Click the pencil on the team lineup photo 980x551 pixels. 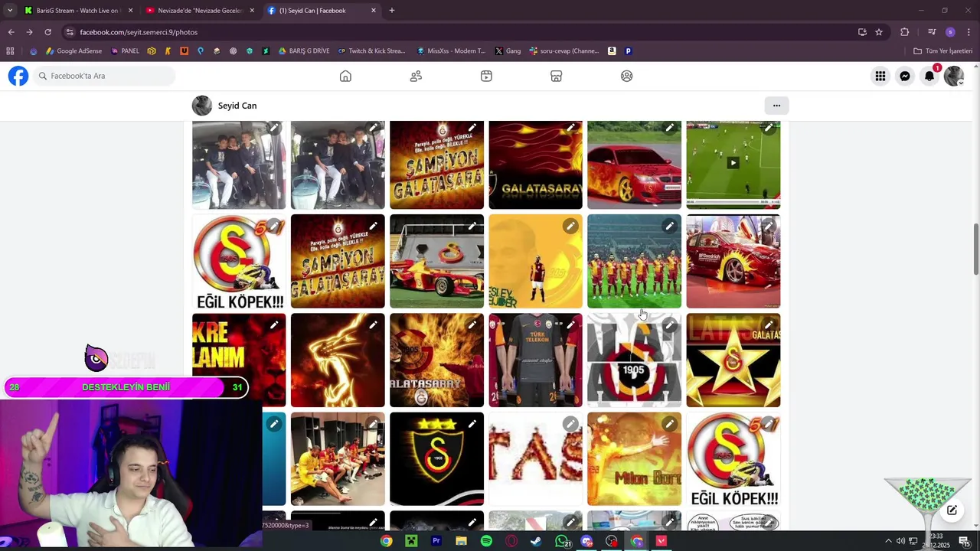(670, 226)
